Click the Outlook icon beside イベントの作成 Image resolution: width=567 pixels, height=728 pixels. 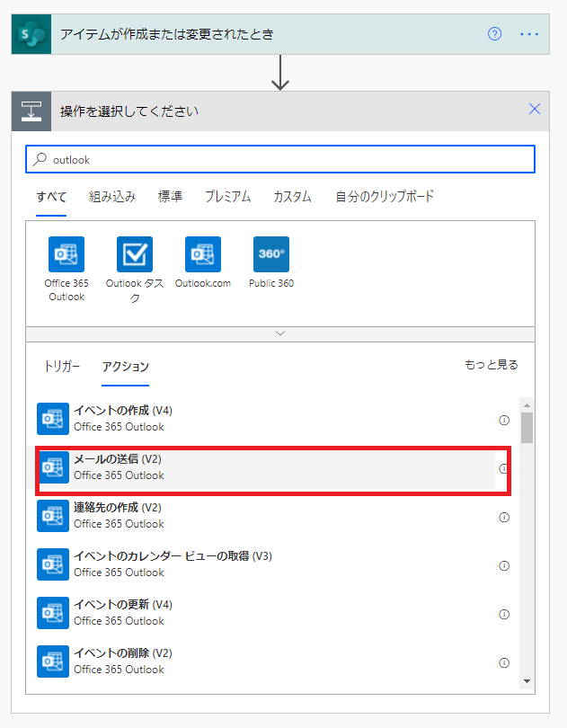pos(53,419)
